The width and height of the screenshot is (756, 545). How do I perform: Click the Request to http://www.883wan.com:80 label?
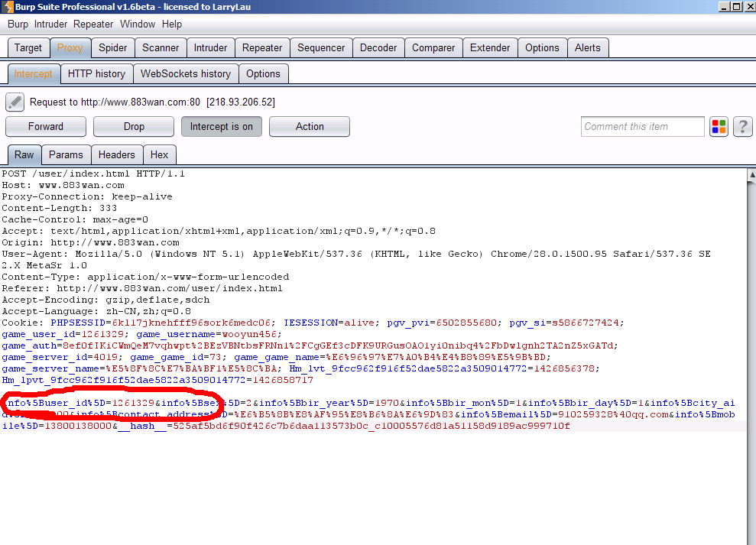[x=152, y=102]
